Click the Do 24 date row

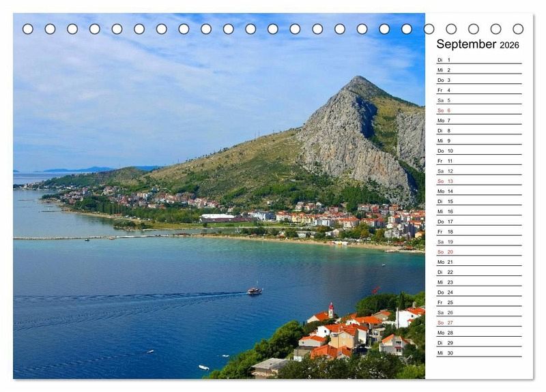pyautogui.click(x=478, y=292)
